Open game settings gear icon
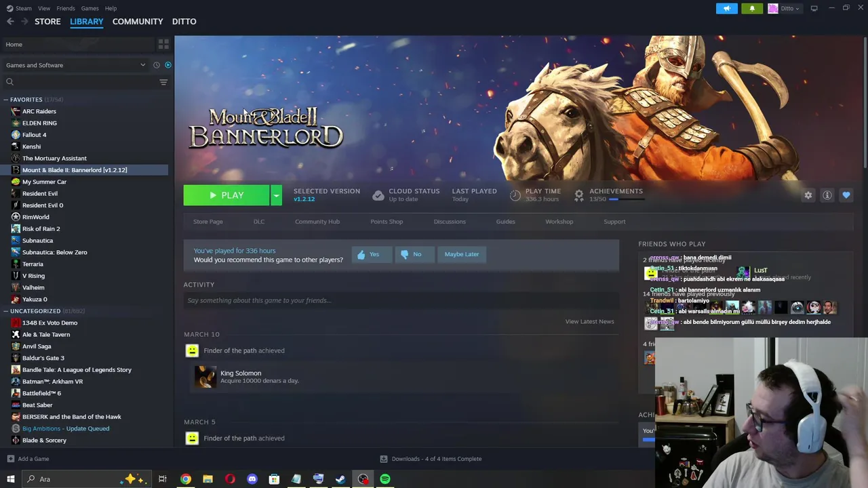Image resolution: width=868 pixels, height=488 pixels. (808, 195)
